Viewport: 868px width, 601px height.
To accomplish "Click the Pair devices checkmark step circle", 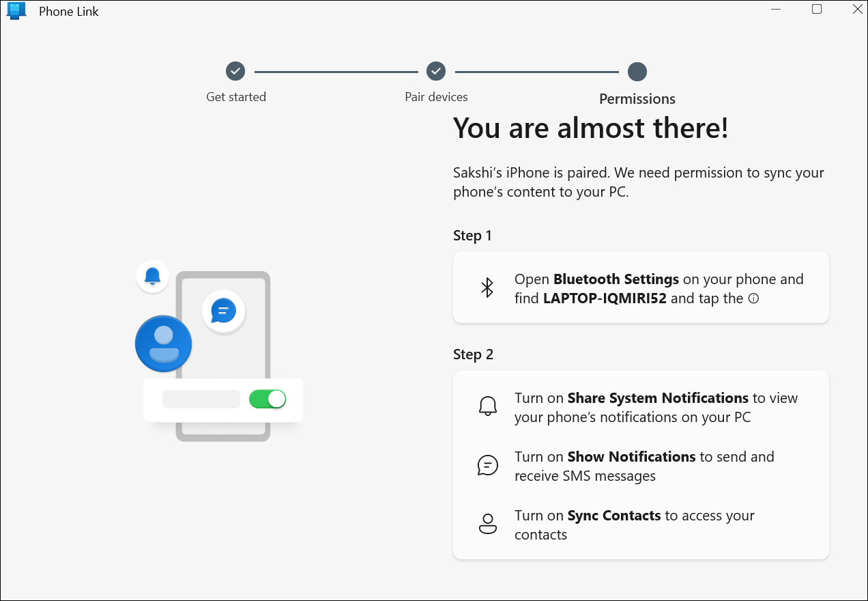I will click(x=436, y=71).
